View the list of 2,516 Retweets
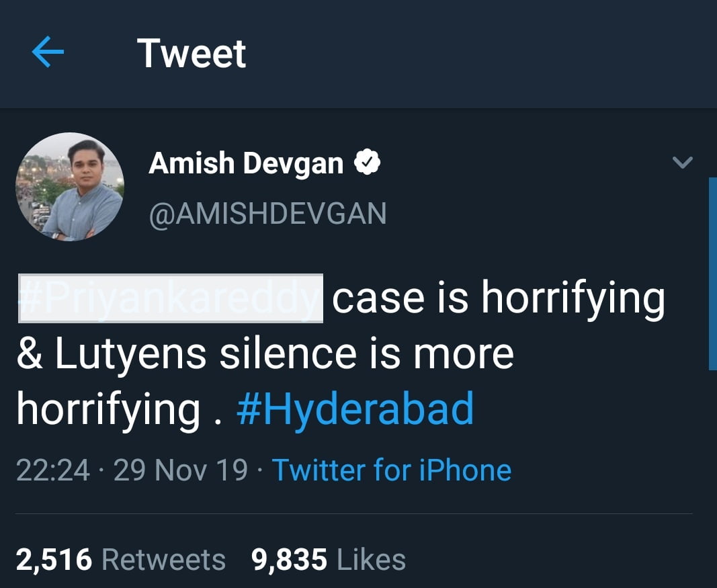 [120, 559]
